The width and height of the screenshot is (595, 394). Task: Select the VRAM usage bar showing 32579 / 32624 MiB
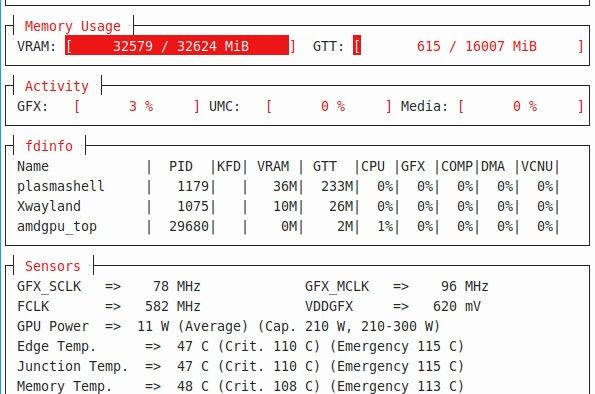pos(180,46)
